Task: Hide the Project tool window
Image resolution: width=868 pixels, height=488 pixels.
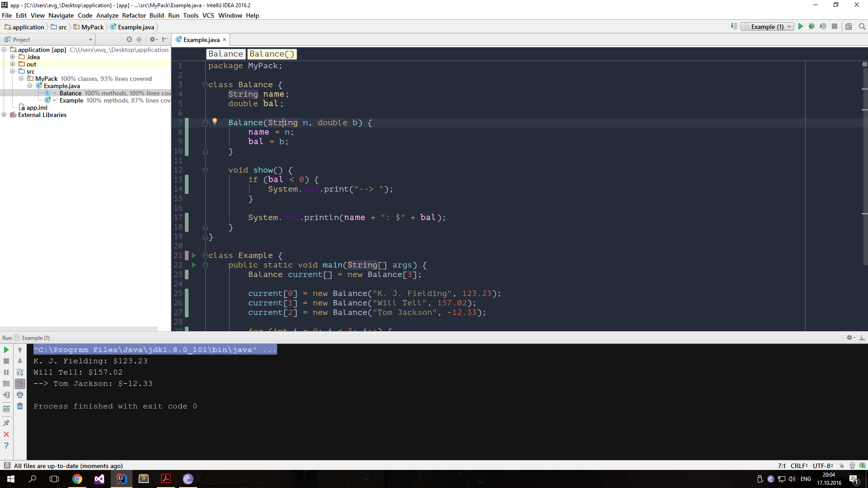Action: [165, 40]
